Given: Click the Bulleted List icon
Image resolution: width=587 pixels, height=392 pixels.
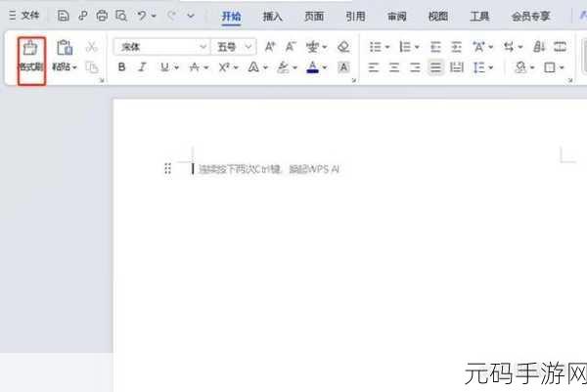Looking at the screenshot, I should click(x=375, y=47).
